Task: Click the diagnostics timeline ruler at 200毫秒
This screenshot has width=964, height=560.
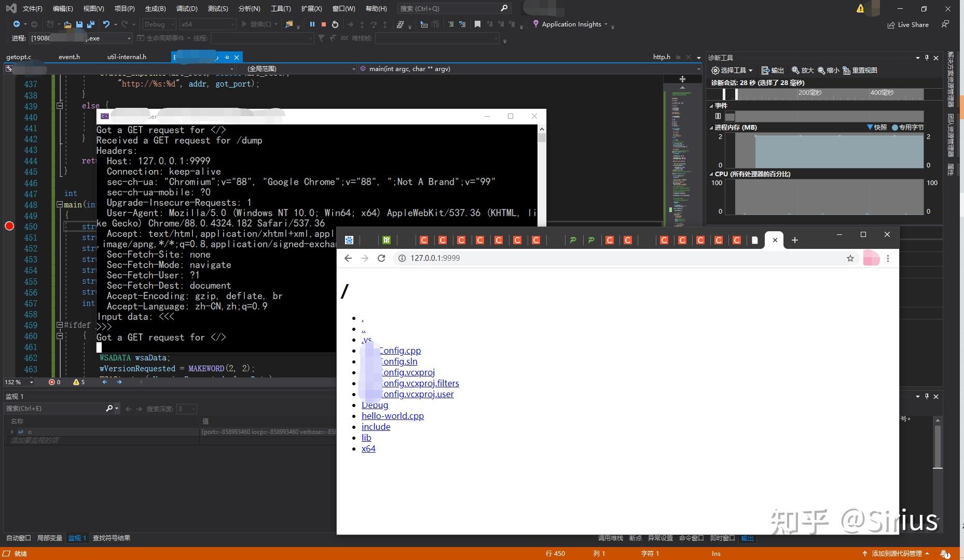Action: tap(810, 93)
